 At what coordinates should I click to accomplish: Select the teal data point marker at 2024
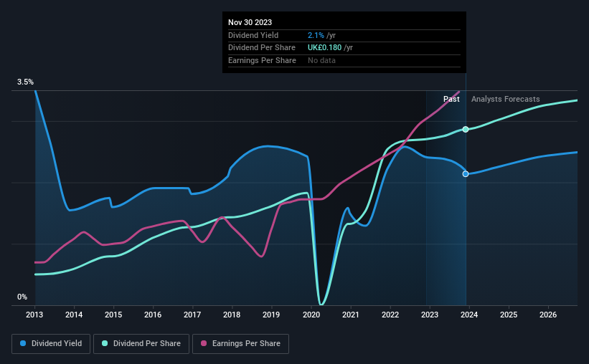(x=466, y=130)
